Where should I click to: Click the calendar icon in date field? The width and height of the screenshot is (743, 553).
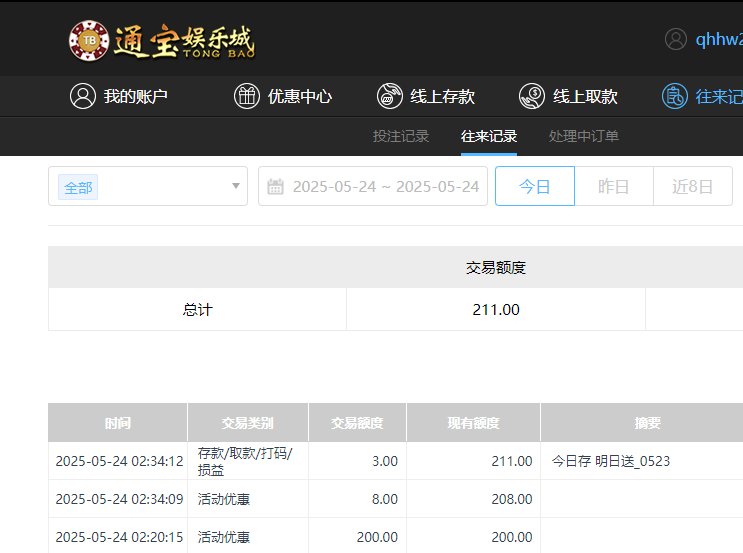coord(276,187)
